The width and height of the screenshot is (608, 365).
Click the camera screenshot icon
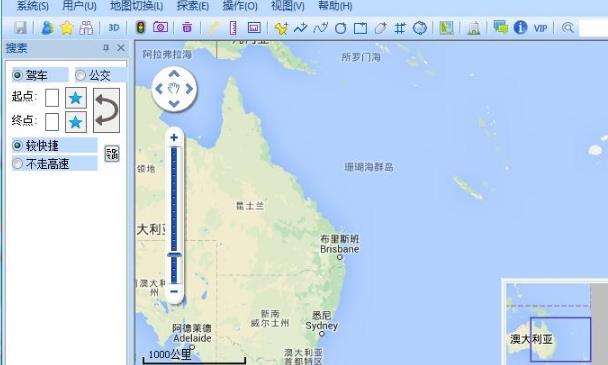(160, 27)
